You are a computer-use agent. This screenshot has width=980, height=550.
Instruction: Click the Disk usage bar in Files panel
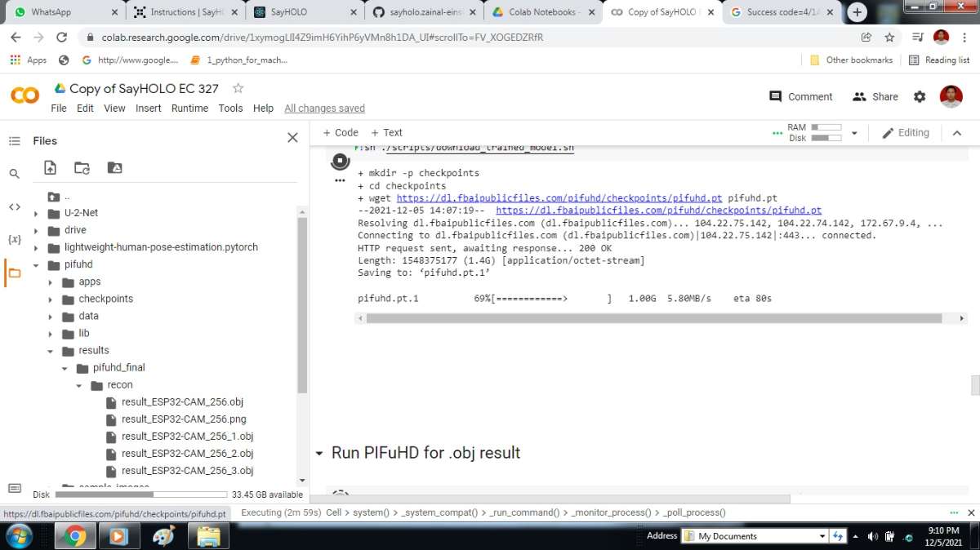tap(140, 495)
